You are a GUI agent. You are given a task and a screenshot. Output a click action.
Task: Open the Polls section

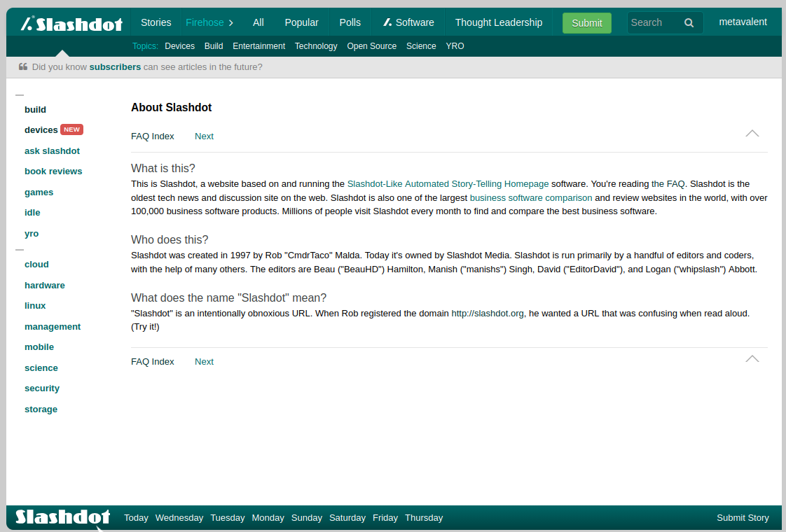click(350, 22)
